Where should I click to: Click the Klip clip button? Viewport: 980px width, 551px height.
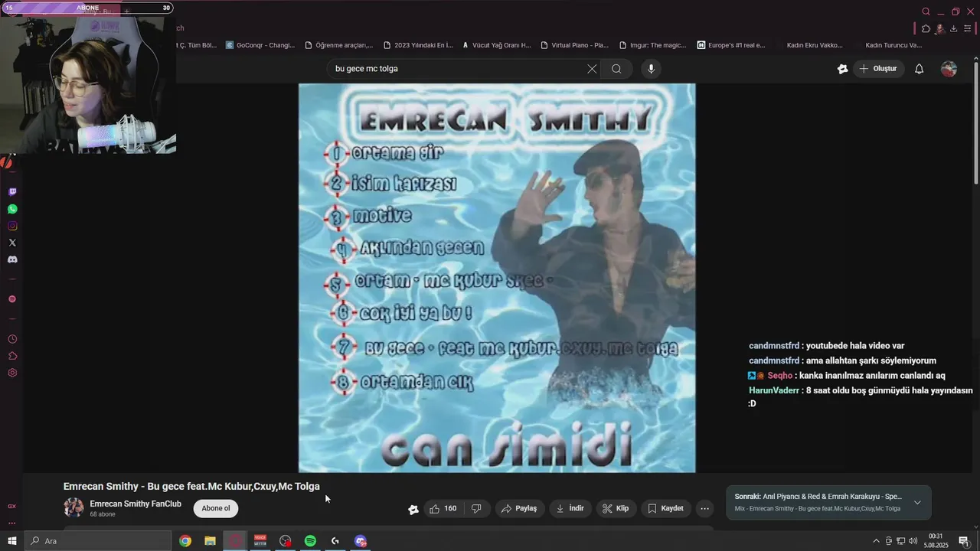coord(616,508)
